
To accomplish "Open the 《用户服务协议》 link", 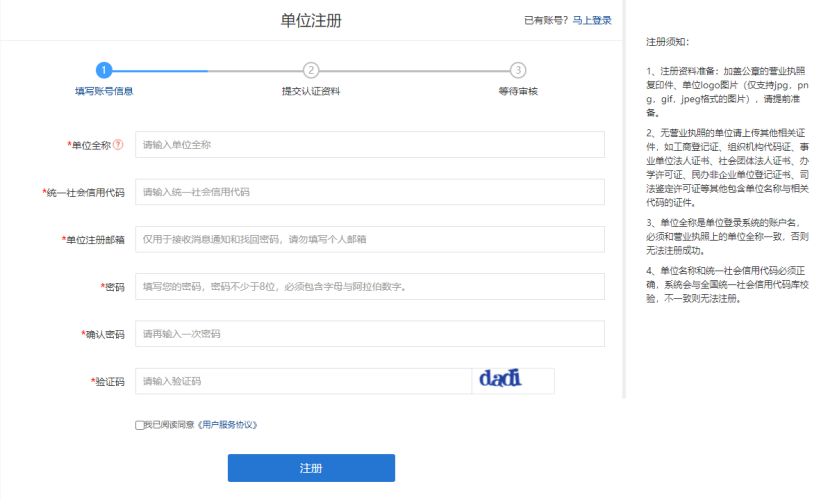I will (x=228, y=425).
